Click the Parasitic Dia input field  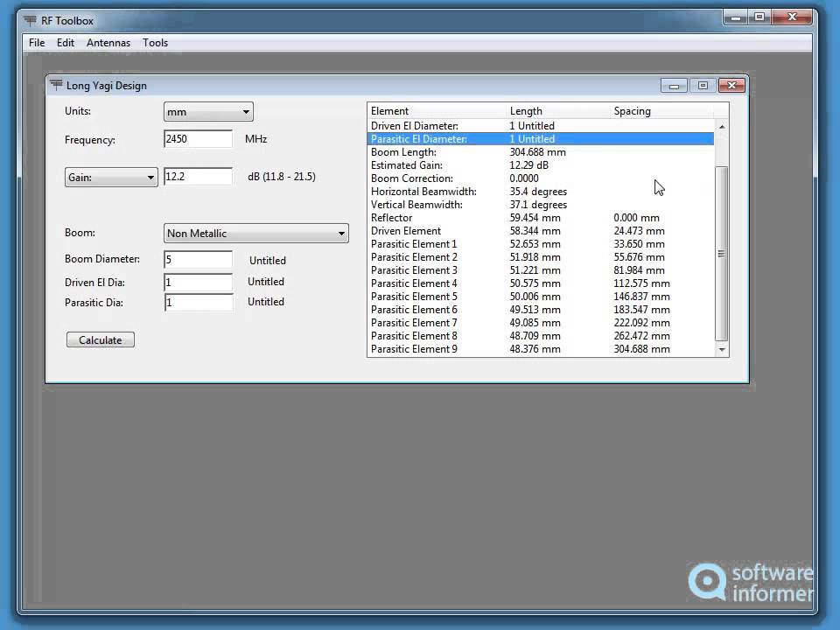[198, 303]
